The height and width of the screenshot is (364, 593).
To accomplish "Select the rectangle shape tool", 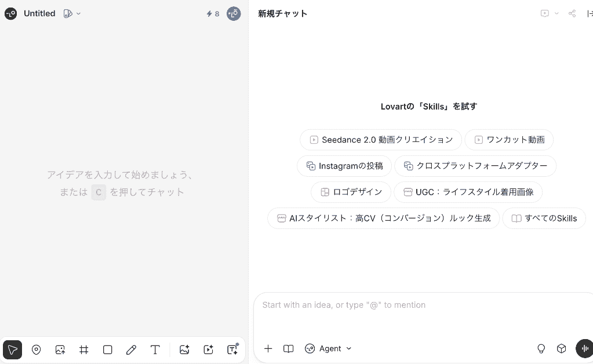I will point(108,350).
